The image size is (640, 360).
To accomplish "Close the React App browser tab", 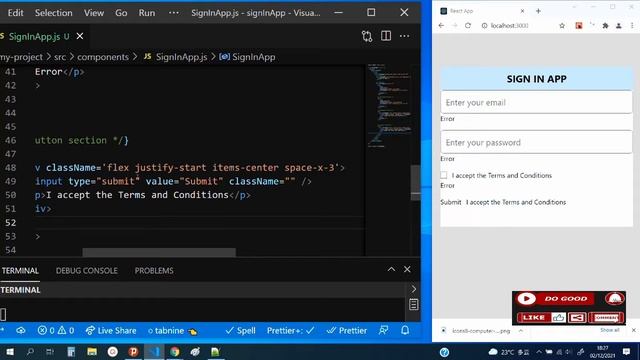I will pyautogui.click(x=522, y=11).
